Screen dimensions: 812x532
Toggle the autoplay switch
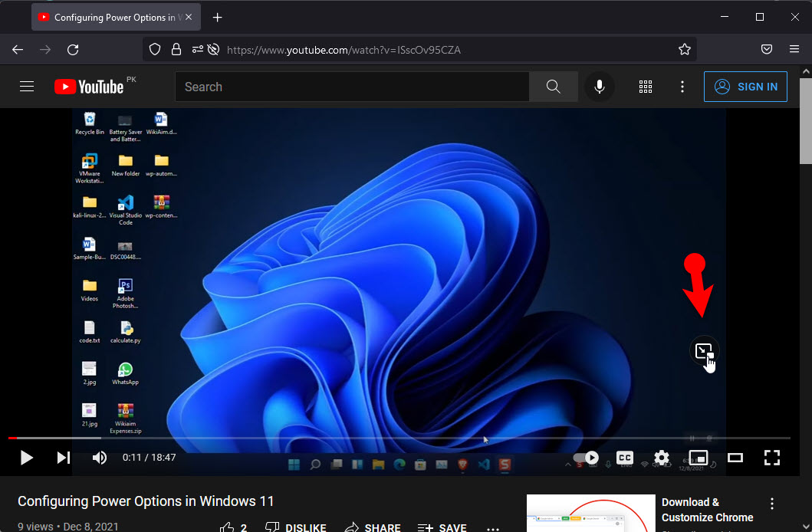click(x=587, y=458)
